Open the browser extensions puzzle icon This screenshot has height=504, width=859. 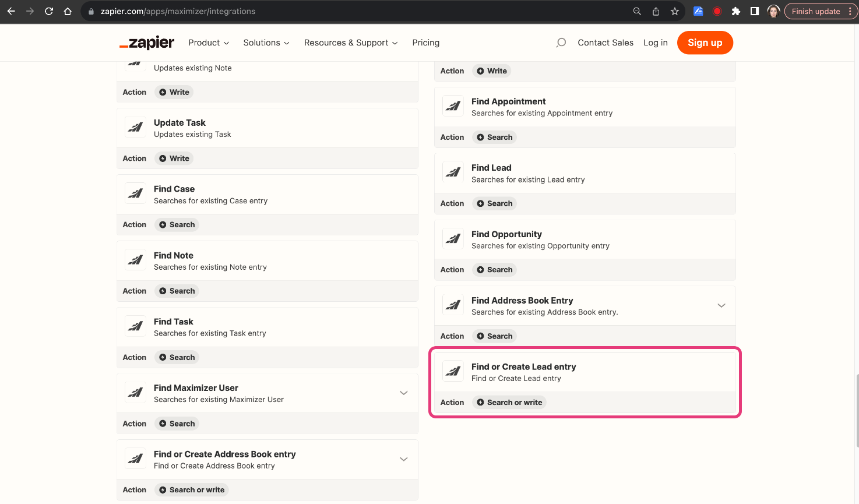[x=736, y=11]
